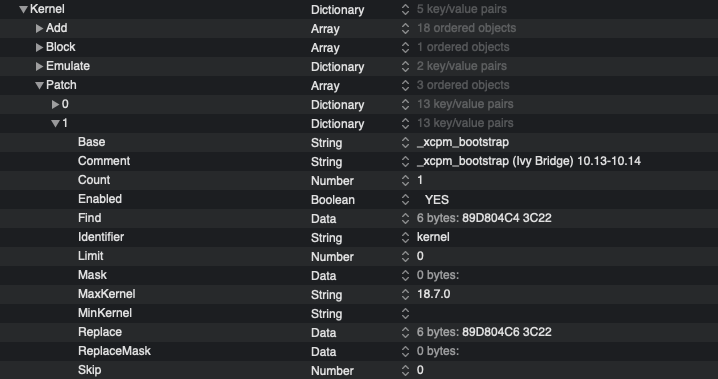
Task: Collapse Patch item 1 dictionary
Action: click(x=55, y=124)
